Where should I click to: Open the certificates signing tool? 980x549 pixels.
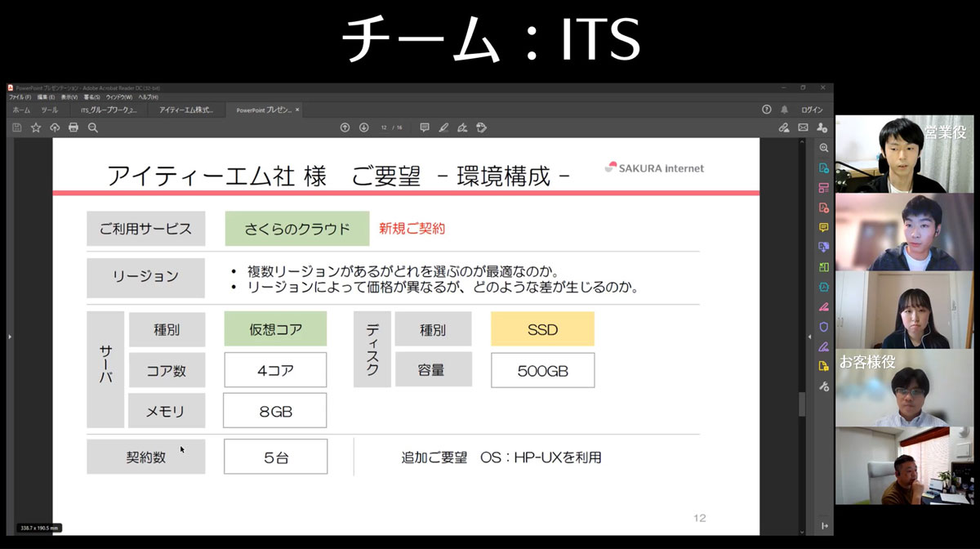[x=482, y=127]
